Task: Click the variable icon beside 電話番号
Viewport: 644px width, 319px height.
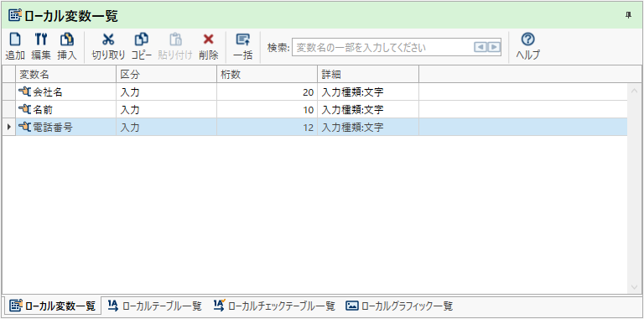Action: (x=24, y=128)
